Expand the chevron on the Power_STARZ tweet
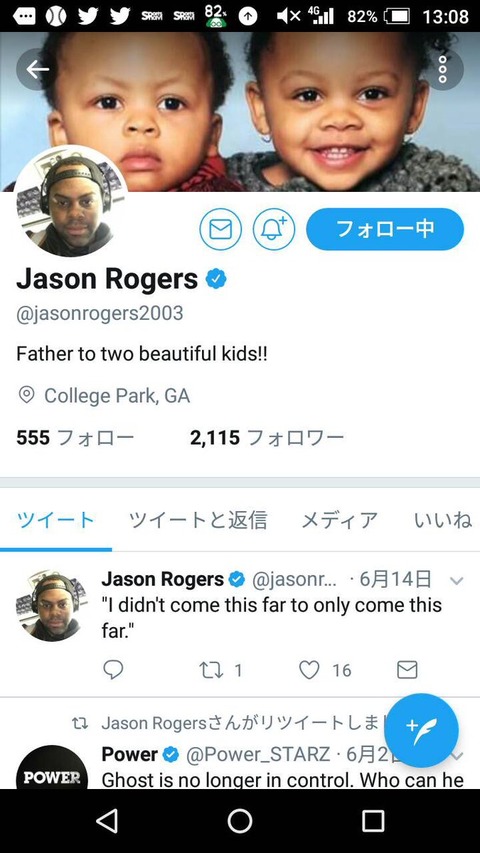Image resolution: width=480 pixels, height=853 pixels. pyautogui.click(x=458, y=755)
